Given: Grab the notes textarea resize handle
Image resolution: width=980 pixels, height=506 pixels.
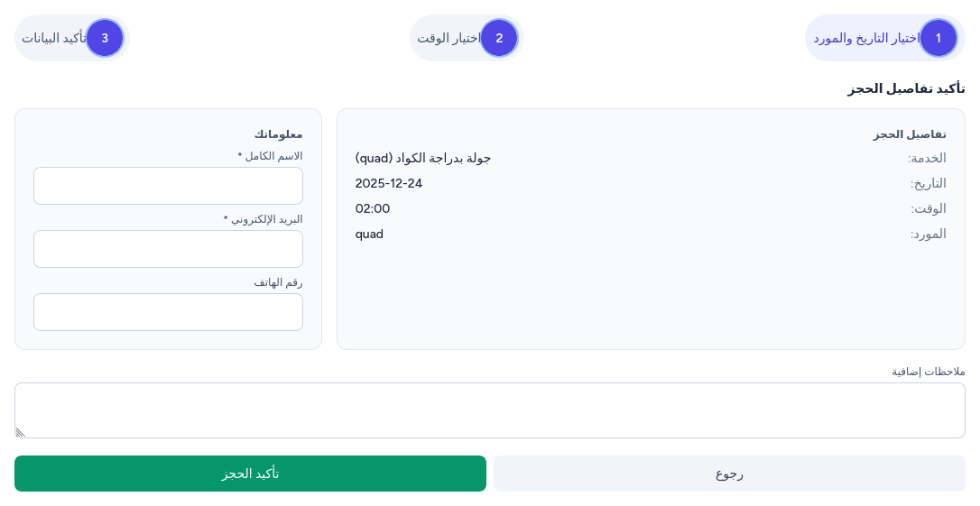Looking at the screenshot, I should (x=20, y=432).
